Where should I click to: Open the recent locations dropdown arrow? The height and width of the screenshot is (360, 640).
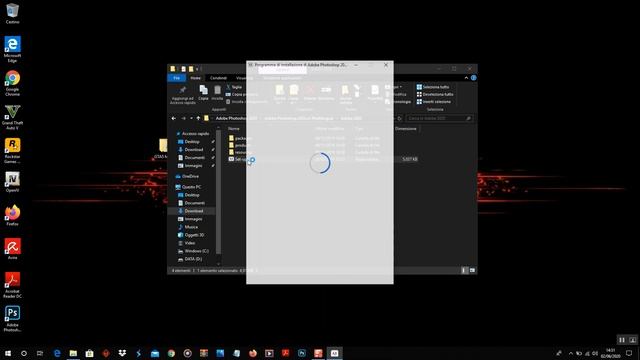191,118
